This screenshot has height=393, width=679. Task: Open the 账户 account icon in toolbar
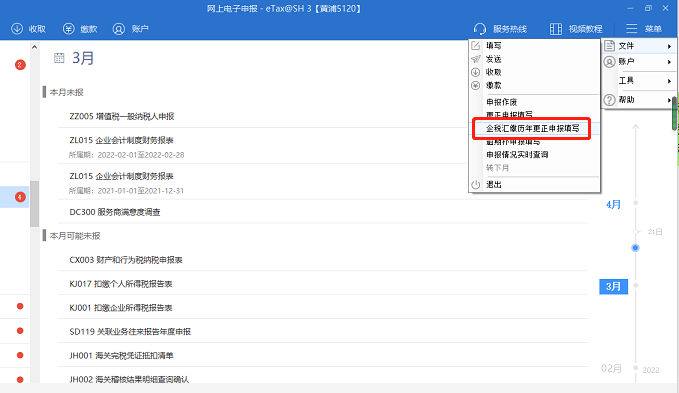coord(119,29)
